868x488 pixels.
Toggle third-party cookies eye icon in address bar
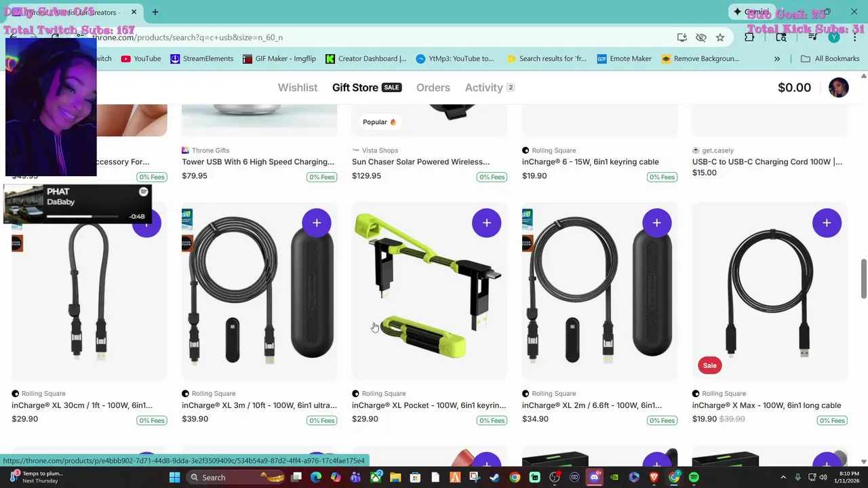701,37
